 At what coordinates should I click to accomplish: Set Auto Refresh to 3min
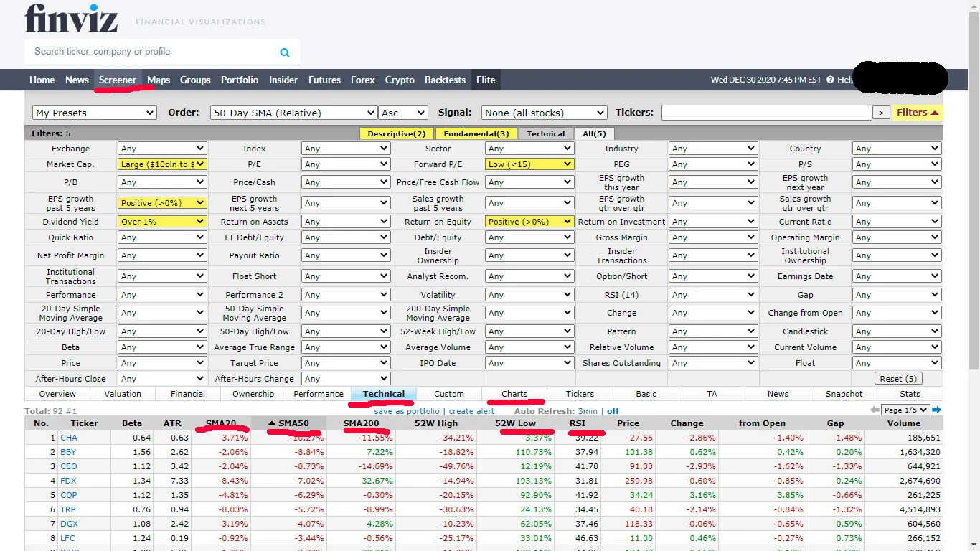pos(588,411)
